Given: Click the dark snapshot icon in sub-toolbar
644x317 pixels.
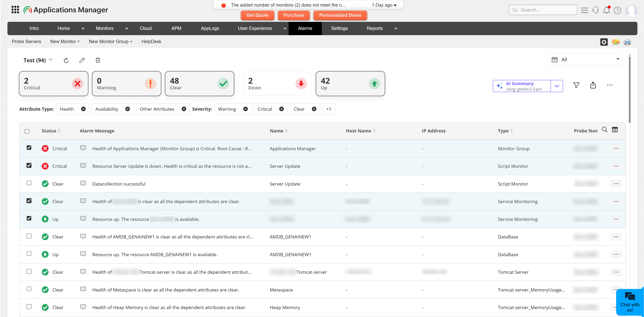Looking at the screenshot, I should [604, 42].
